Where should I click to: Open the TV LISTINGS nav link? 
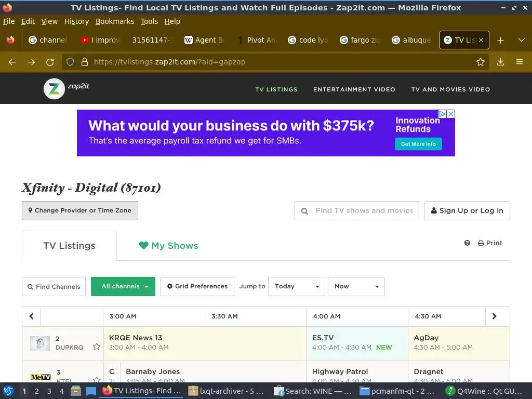(276, 89)
